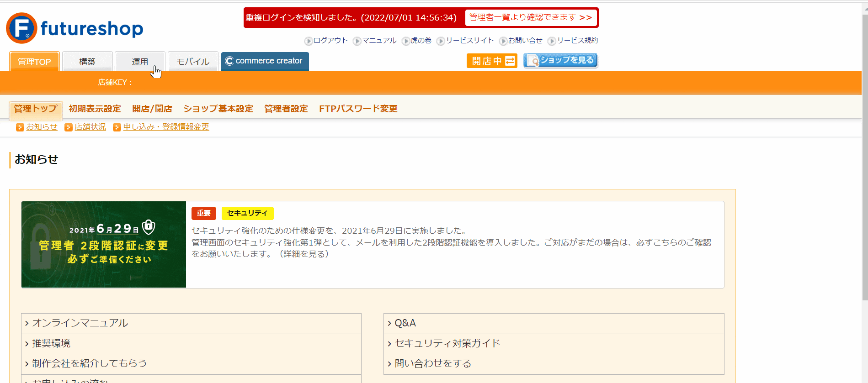Expand the Q&A row
The width and height of the screenshot is (868, 383).
pos(554,323)
